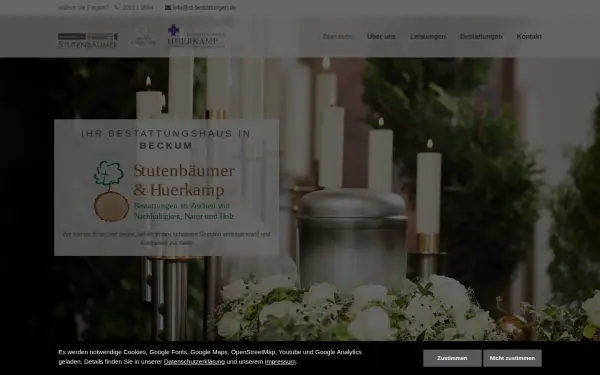Call the phone number in top bar
Image resolution: width=600 pixels, height=375 pixels.
tap(138, 8)
